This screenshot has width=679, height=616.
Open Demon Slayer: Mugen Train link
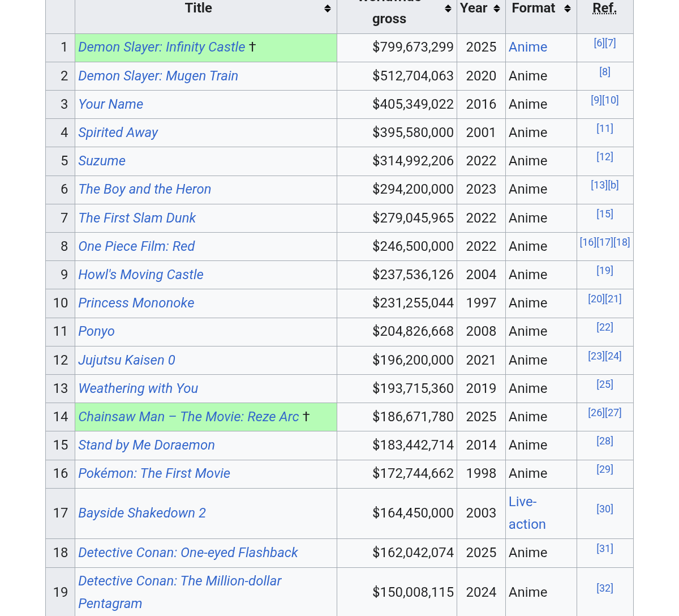point(158,76)
